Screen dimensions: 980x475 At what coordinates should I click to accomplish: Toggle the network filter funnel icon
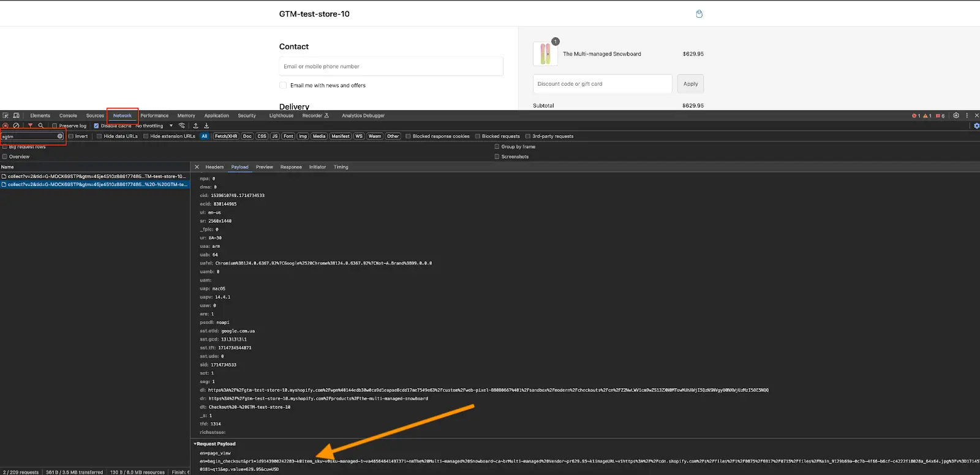(x=30, y=125)
